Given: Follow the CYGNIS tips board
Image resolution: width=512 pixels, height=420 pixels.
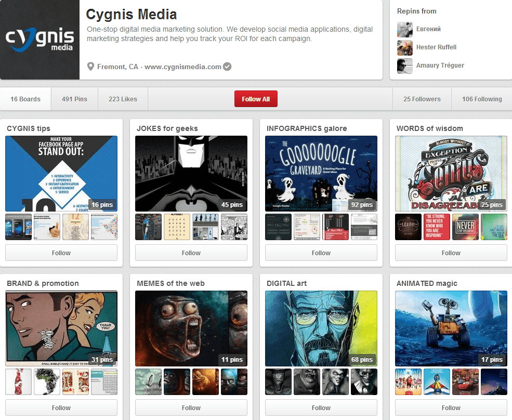Looking at the screenshot, I should (x=61, y=253).
